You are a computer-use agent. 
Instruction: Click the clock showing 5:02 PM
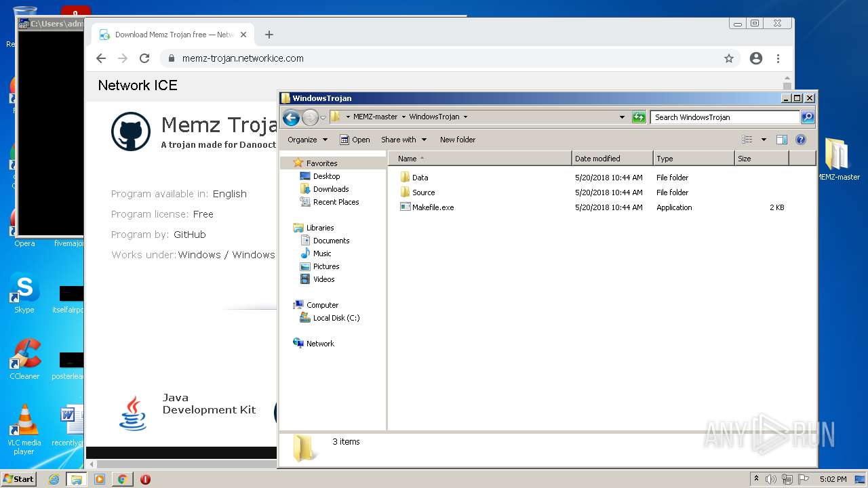(833, 479)
